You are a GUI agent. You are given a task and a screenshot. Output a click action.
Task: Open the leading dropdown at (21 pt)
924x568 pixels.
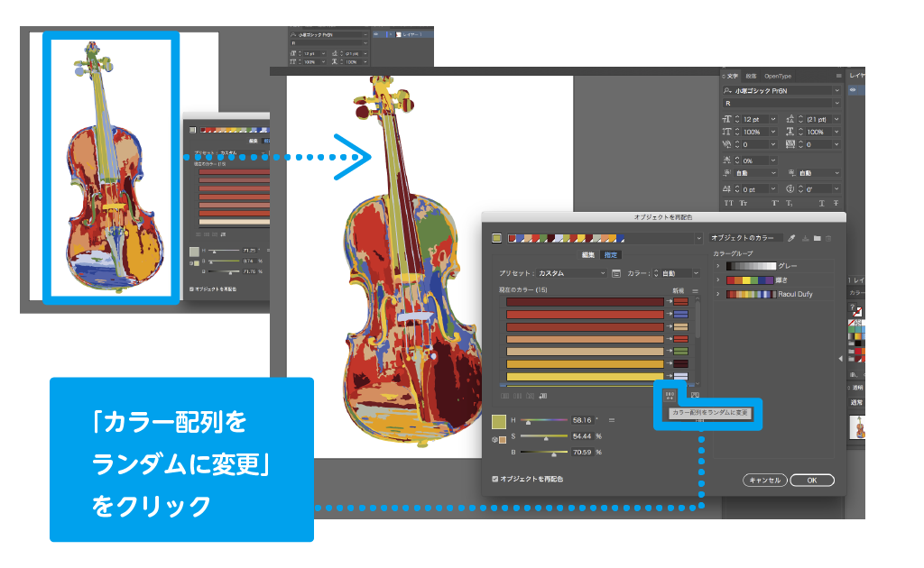click(x=836, y=119)
